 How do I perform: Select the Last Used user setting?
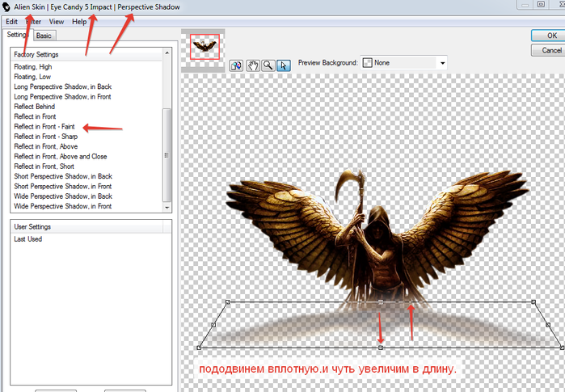[28, 239]
